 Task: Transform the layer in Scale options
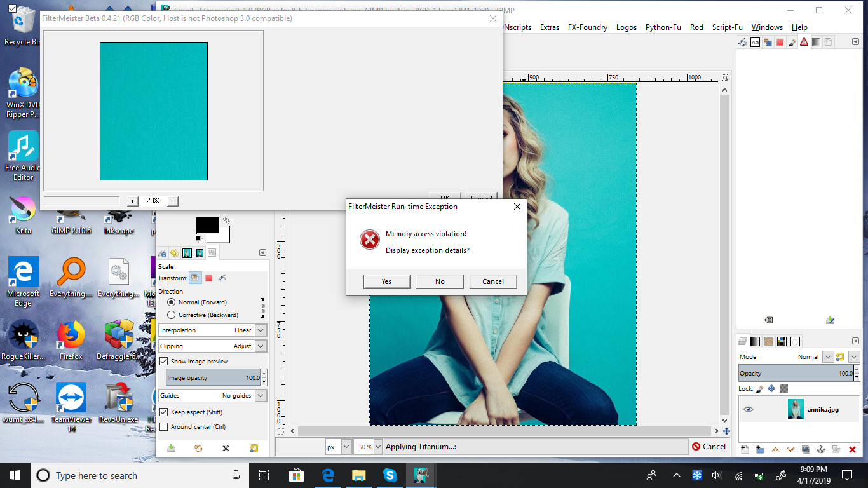pos(195,278)
